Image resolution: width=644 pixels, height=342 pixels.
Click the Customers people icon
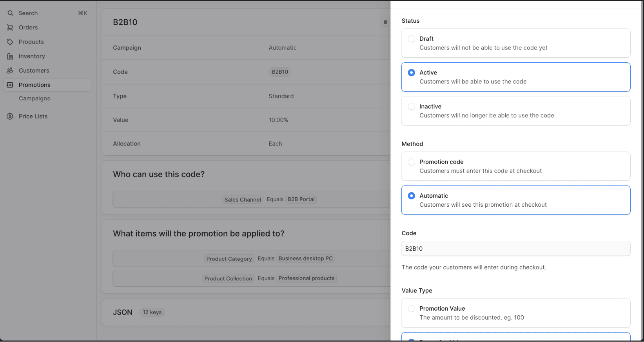10,71
